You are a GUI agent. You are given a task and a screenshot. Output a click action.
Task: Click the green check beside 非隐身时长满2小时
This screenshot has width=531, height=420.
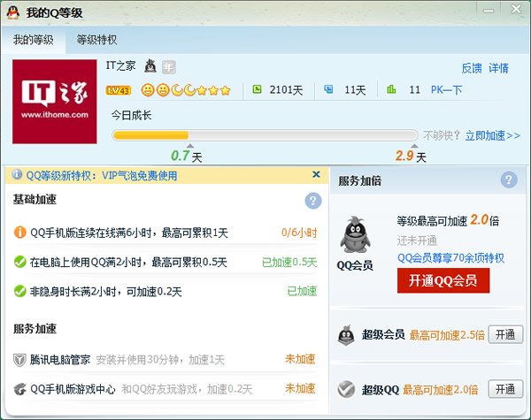click(20, 291)
